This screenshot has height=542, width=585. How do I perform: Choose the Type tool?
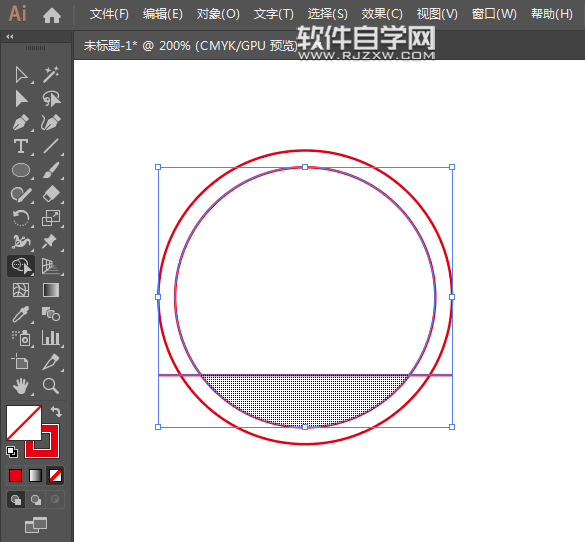pos(21,146)
